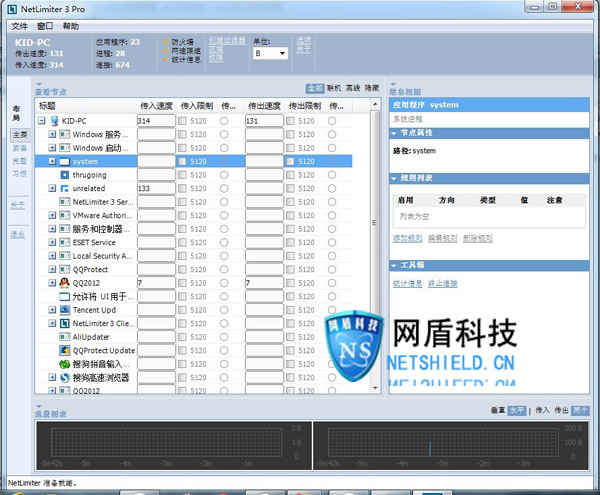The width and height of the screenshot is (600, 495).
Task: Collapse the 工具箱 section
Action: click(394, 265)
